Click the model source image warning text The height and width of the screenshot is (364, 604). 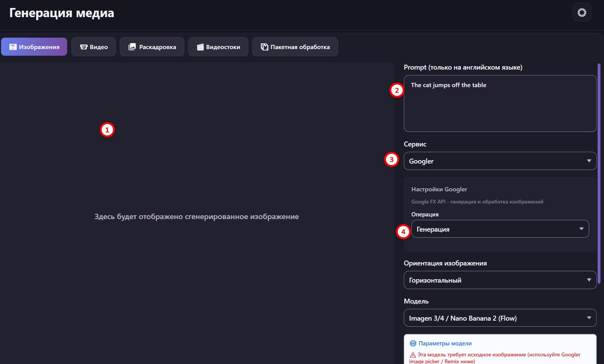point(495,358)
